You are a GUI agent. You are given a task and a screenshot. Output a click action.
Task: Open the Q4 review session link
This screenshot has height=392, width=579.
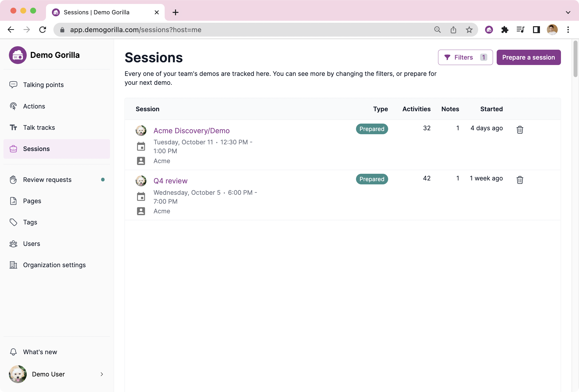click(x=170, y=181)
